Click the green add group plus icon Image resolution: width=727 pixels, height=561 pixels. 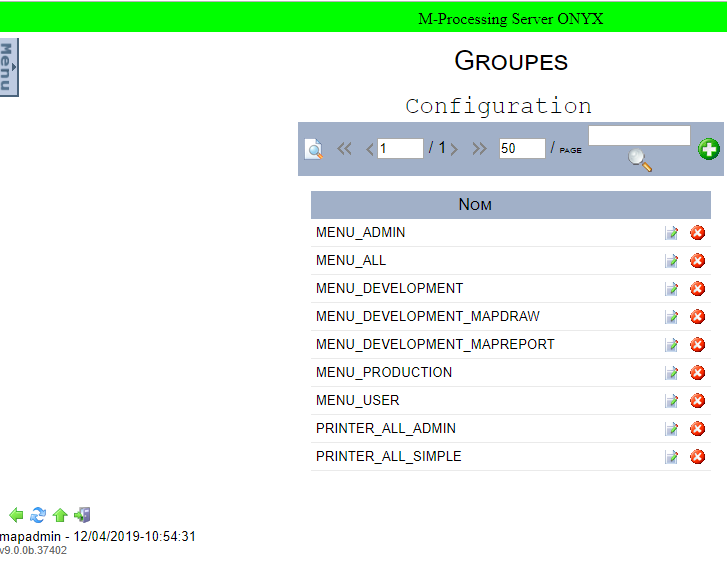(x=708, y=150)
